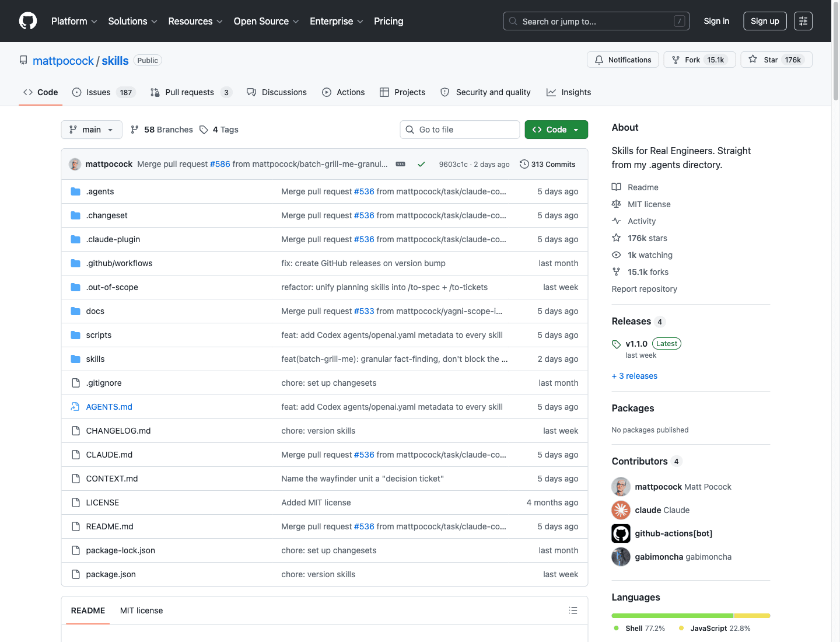Switch to the Discussions tab
Viewport: 840px width, 642px height.
[x=276, y=92]
